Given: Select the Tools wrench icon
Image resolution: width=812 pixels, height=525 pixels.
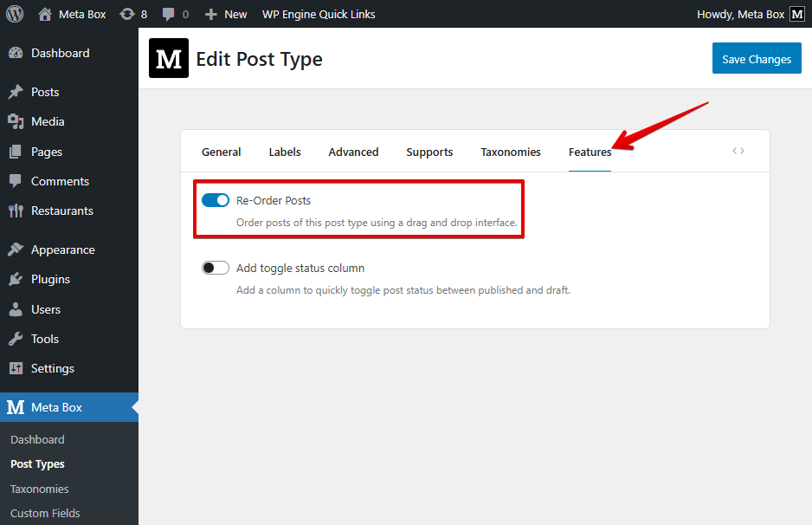Looking at the screenshot, I should click(15, 338).
